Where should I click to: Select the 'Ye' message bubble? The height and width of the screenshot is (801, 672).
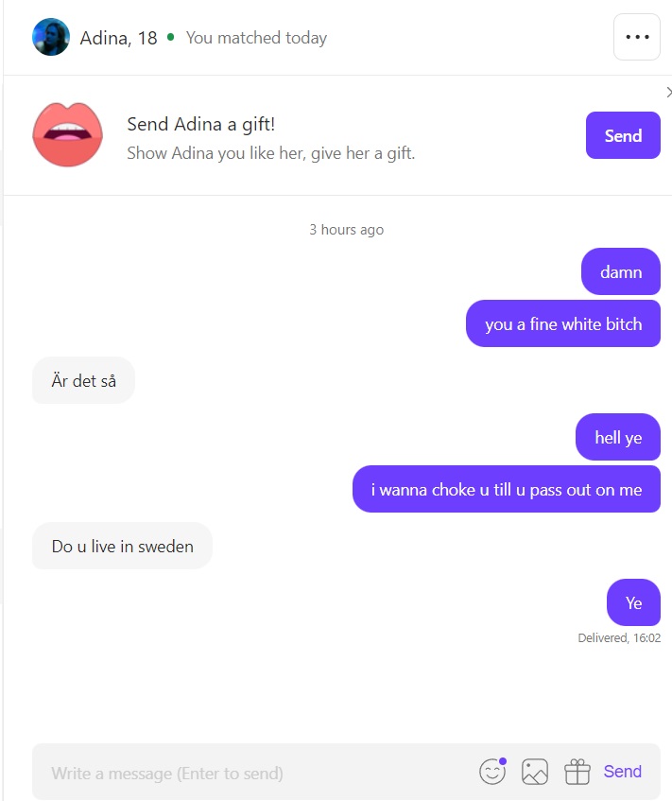point(633,602)
